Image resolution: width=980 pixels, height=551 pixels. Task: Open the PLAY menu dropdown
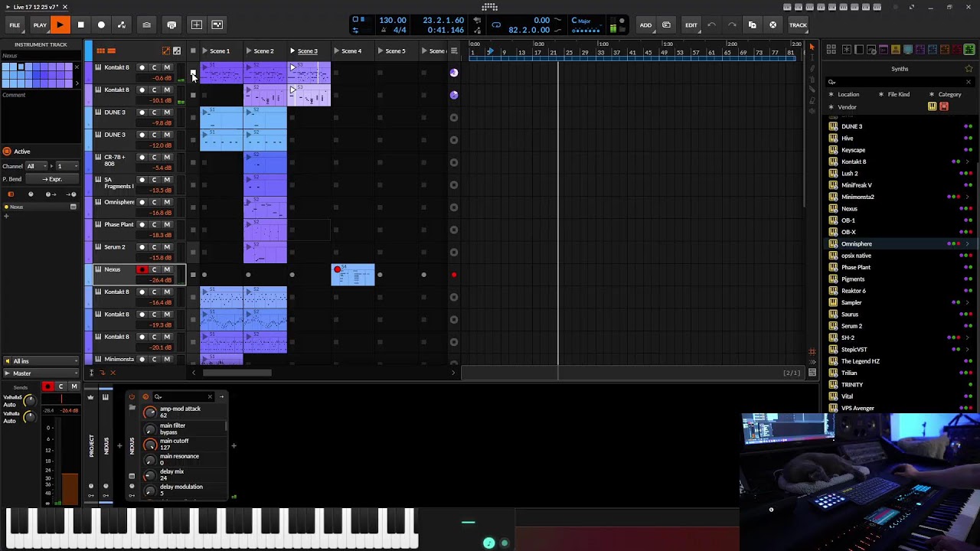[x=40, y=25]
